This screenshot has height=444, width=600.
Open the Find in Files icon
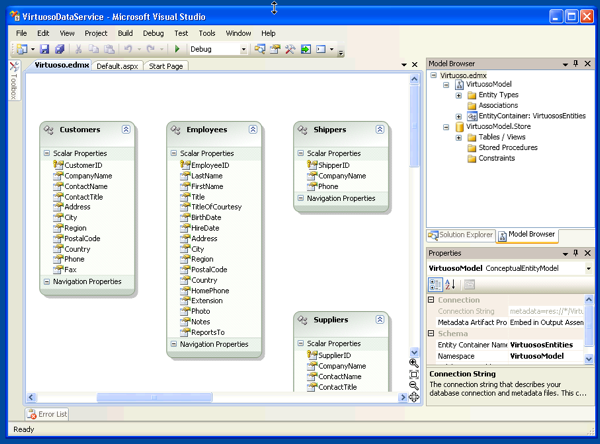tap(260, 49)
